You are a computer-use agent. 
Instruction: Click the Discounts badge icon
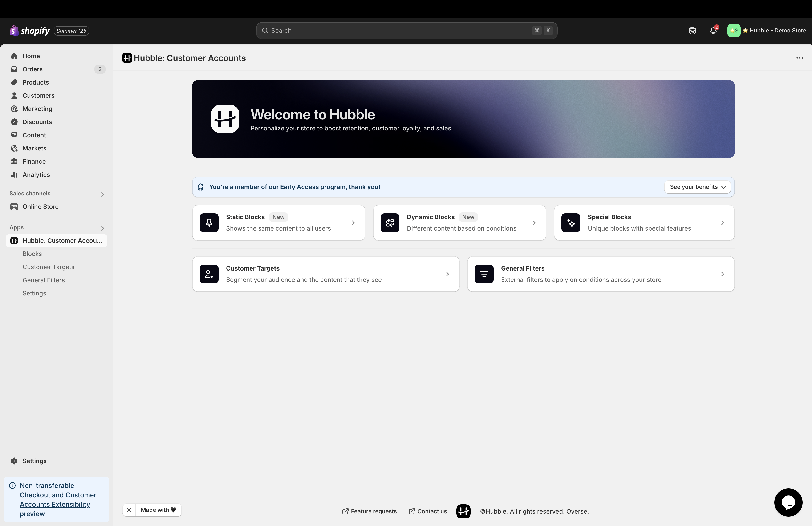coord(14,122)
